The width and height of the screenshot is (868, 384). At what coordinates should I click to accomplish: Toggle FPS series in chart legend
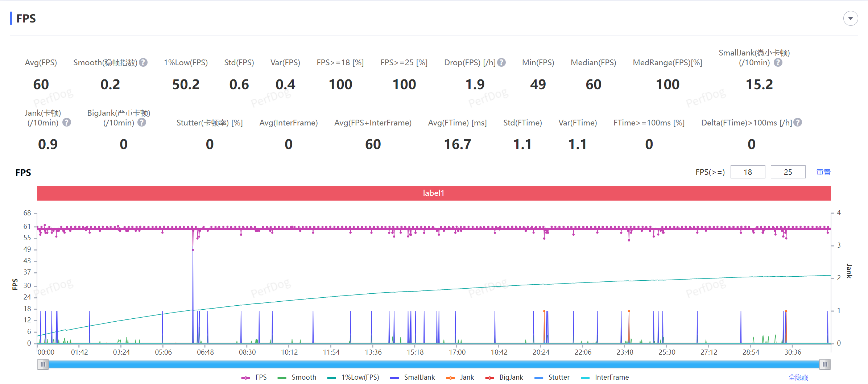[x=254, y=377]
